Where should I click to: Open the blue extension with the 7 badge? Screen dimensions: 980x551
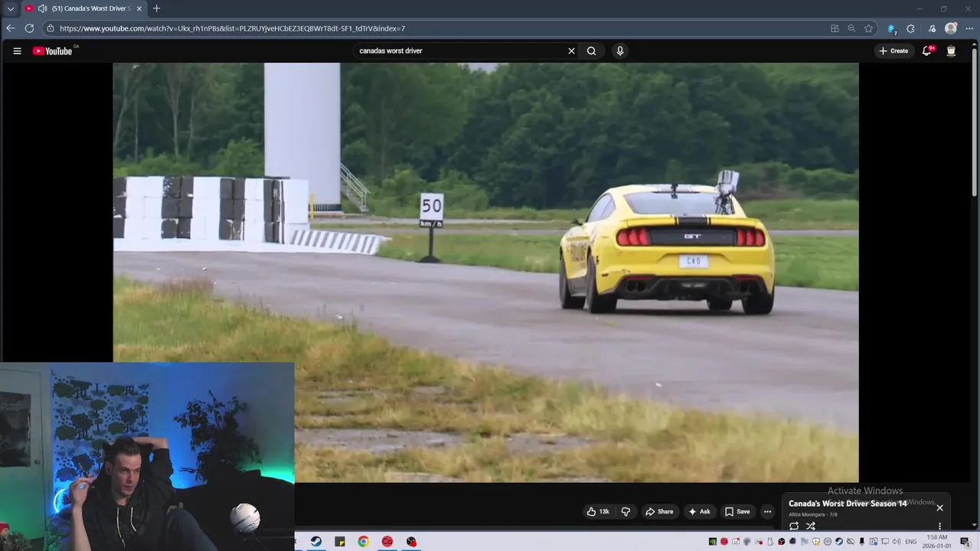point(891,28)
